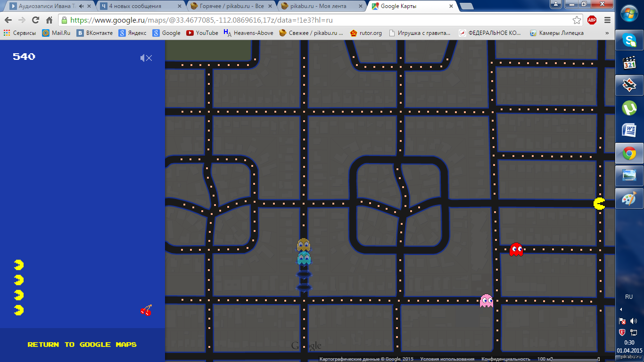Open the system volume control
The image size is (644, 362).
coord(634,321)
